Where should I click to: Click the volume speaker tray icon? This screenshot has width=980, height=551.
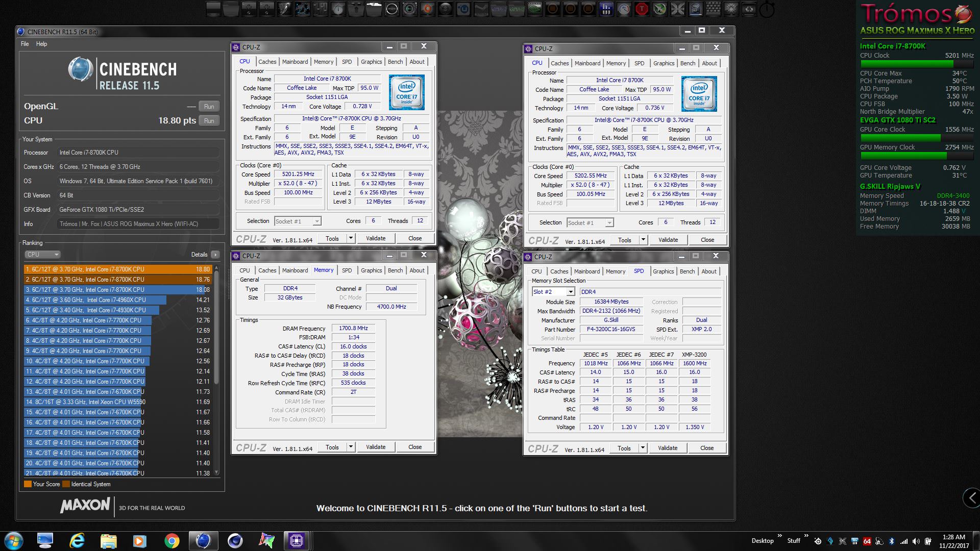916,541
